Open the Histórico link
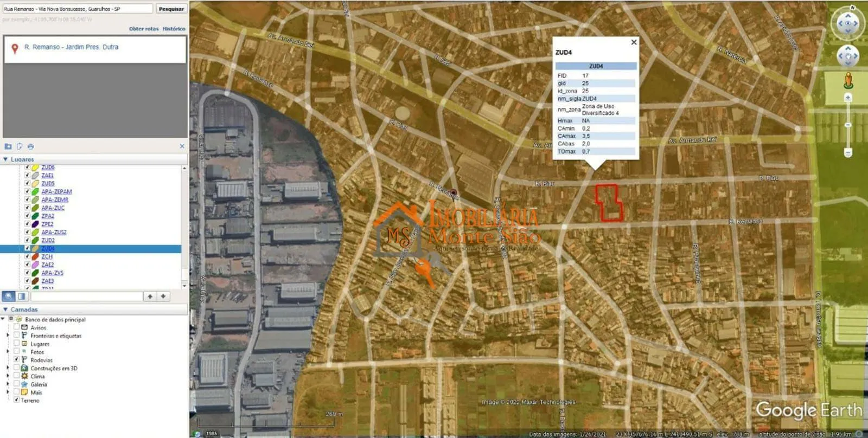The image size is (868, 438). click(174, 29)
